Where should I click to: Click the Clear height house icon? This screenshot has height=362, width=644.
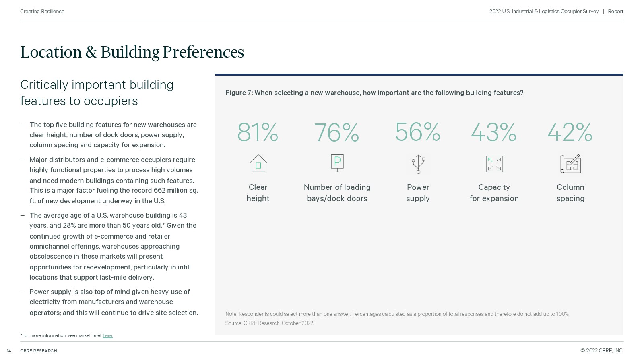point(258,164)
